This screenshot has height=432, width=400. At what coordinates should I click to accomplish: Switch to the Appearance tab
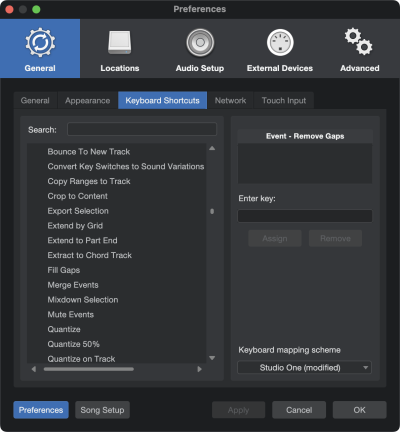[88, 100]
